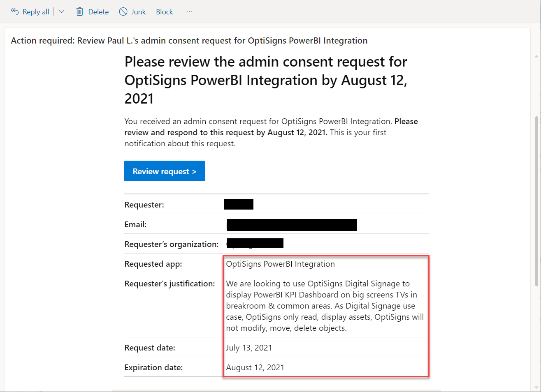Open the more actions ellipsis menu

pos(189,12)
